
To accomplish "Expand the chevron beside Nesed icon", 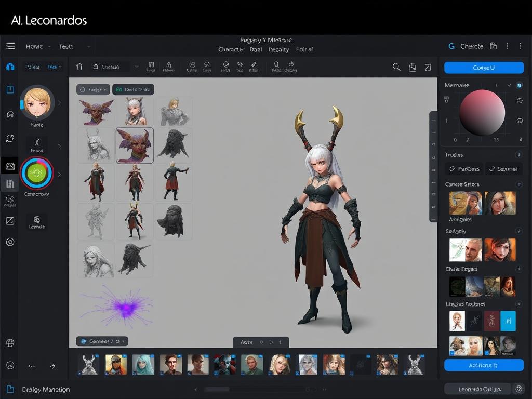I will pos(60,146).
